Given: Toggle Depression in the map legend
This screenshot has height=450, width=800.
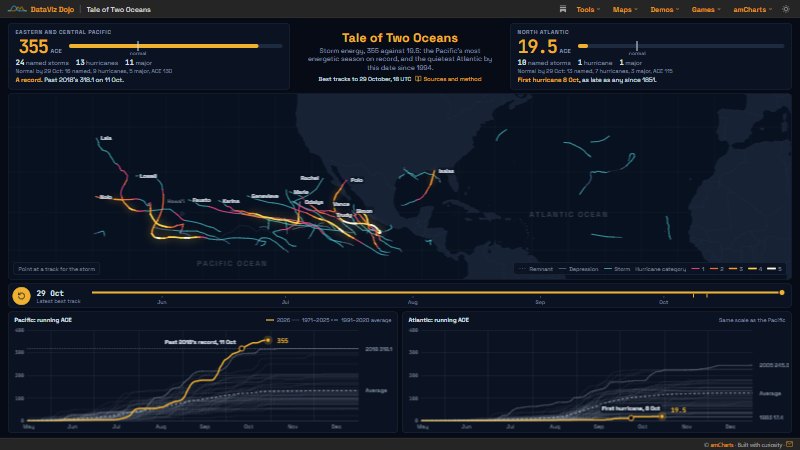Looking at the screenshot, I should (x=579, y=269).
